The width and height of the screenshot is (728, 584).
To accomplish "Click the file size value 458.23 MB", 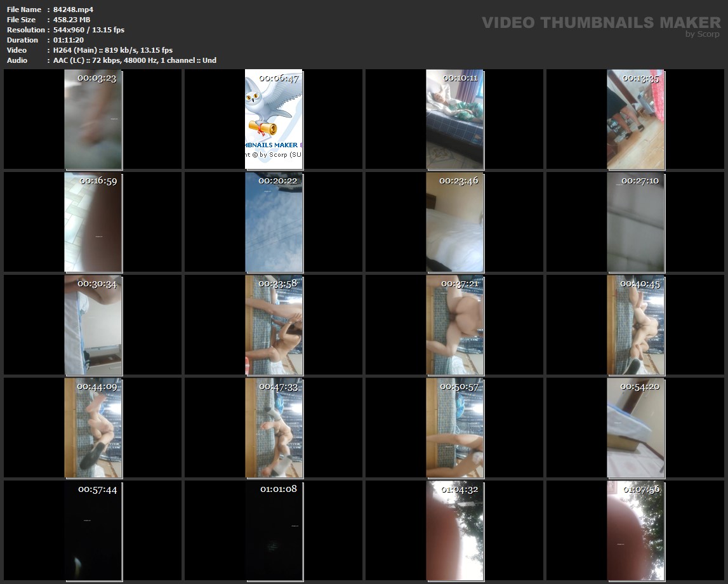I will 72,20.
